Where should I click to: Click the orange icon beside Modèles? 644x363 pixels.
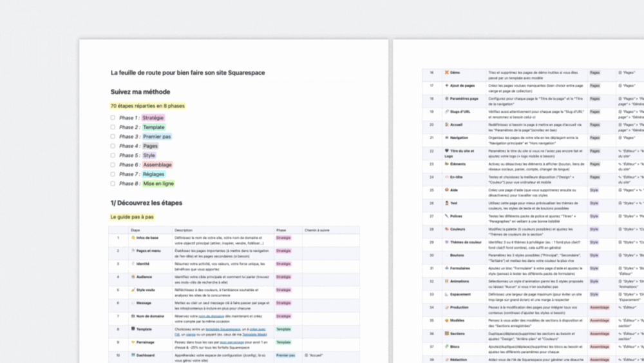(447, 320)
